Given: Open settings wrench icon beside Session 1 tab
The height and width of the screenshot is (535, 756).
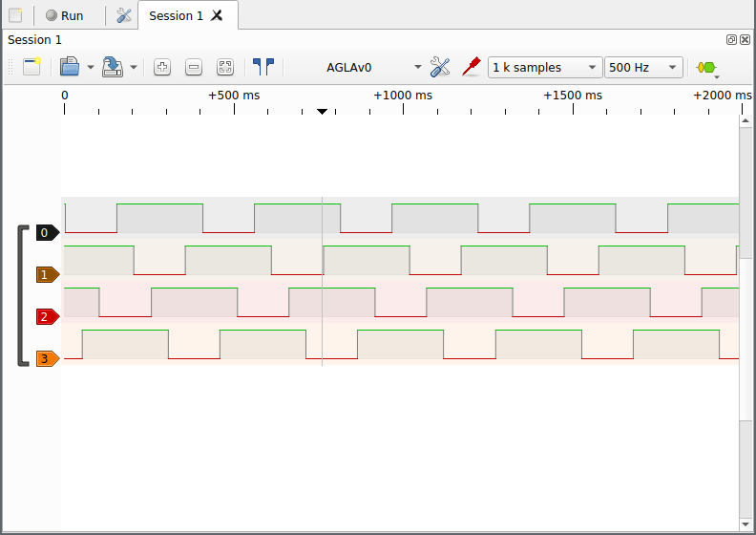Looking at the screenshot, I should click(124, 15).
